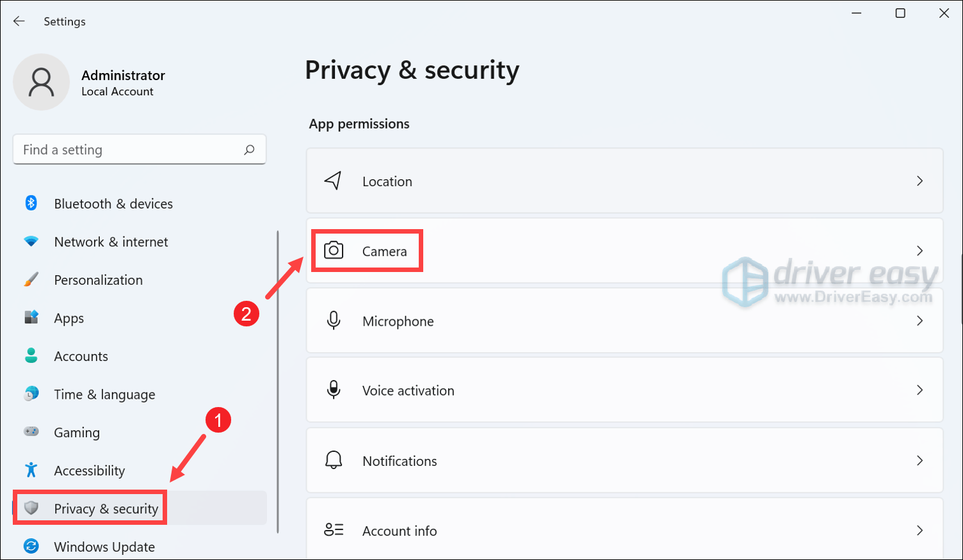Select the Microphone icon
This screenshot has height=560, width=963.
(334, 321)
